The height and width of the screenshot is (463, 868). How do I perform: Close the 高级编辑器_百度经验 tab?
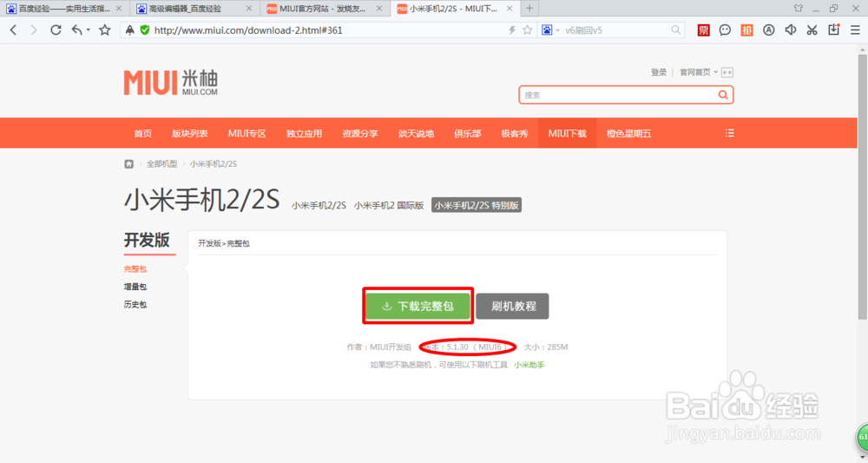[248, 9]
